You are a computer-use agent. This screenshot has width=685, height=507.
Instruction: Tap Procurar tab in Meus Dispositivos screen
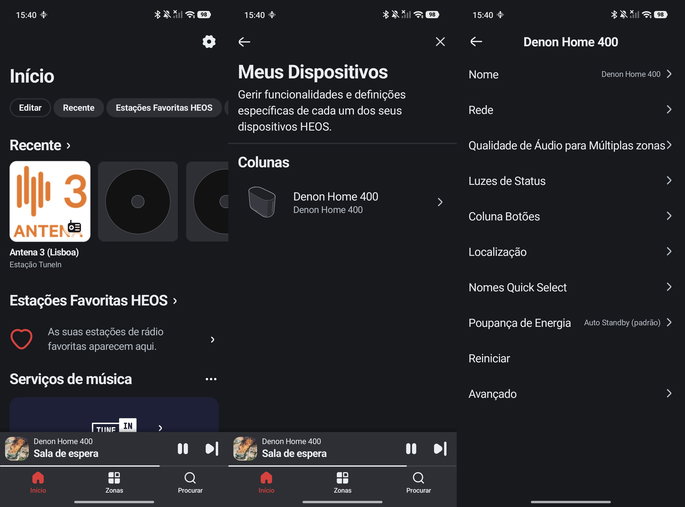pyautogui.click(x=419, y=482)
